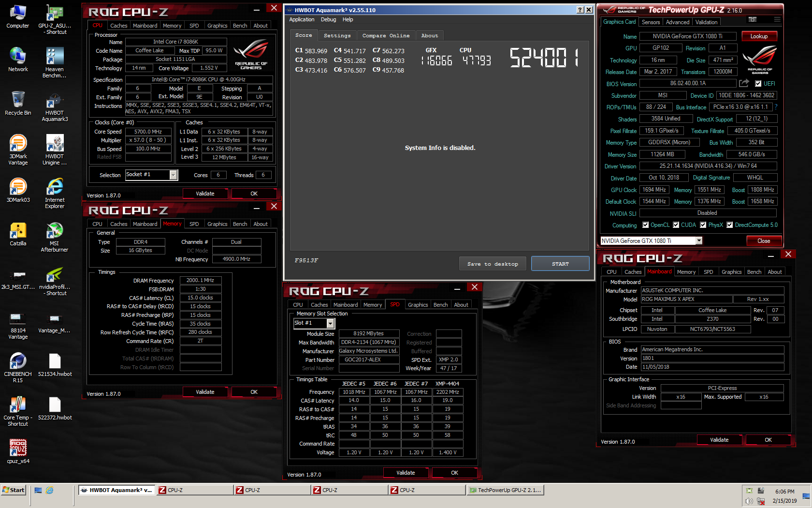The width and height of the screenshot is (812, 508).
Task: Switch to Aquamark Settings tab
Action: tap(337, 36)
